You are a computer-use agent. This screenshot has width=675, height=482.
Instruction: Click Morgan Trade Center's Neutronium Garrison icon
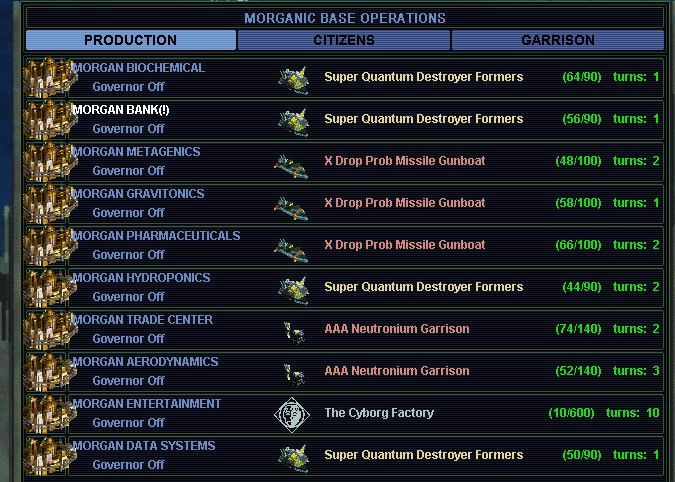point(292,329)
